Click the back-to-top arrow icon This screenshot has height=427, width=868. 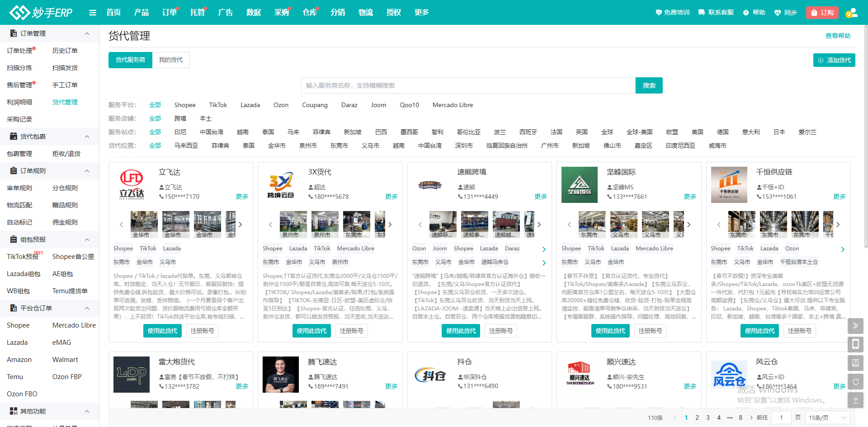(x=855, y=400)
